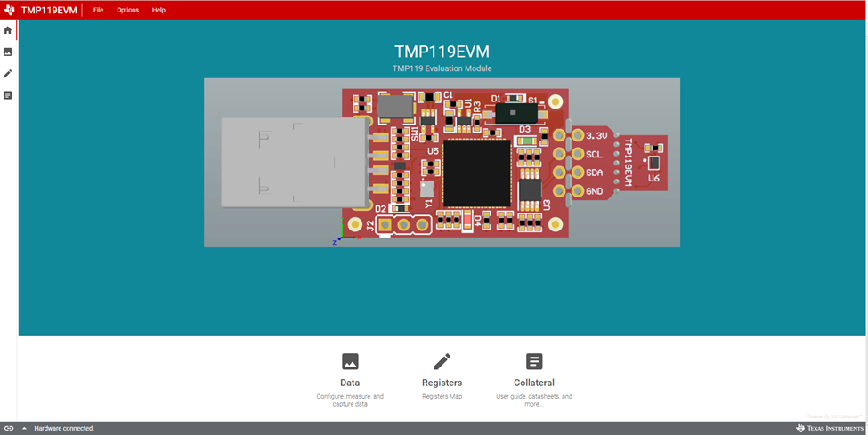Select the Data label link
The width and height of the screenshot is (868, 435).
pyautogui.click(x=350, y=383)
